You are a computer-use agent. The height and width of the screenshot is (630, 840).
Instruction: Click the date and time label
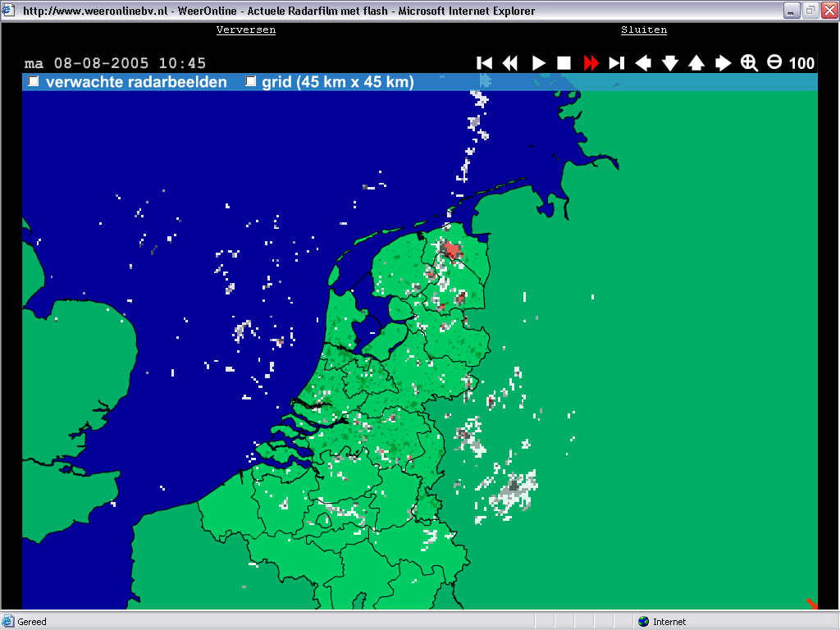click(115, 63)
